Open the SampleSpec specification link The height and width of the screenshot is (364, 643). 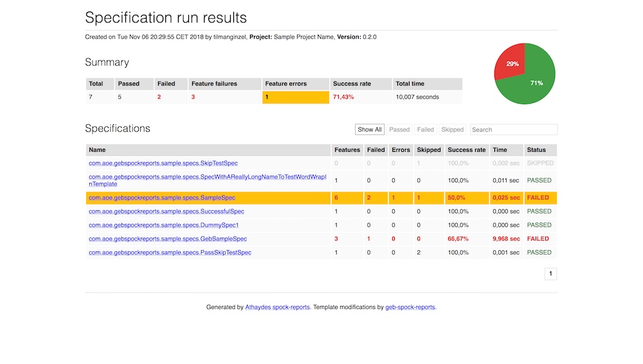click(162, 197)
